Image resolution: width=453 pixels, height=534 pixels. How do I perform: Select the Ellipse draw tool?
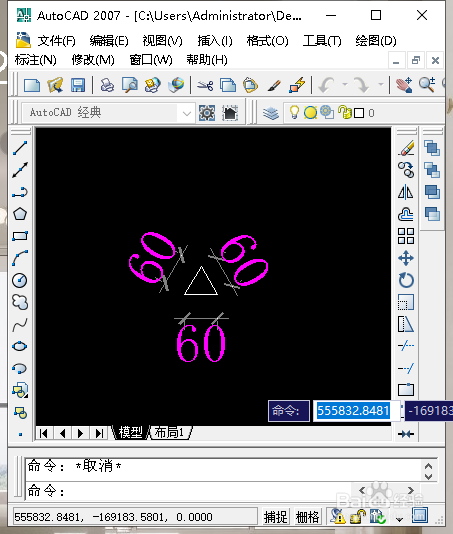(20, 346)
